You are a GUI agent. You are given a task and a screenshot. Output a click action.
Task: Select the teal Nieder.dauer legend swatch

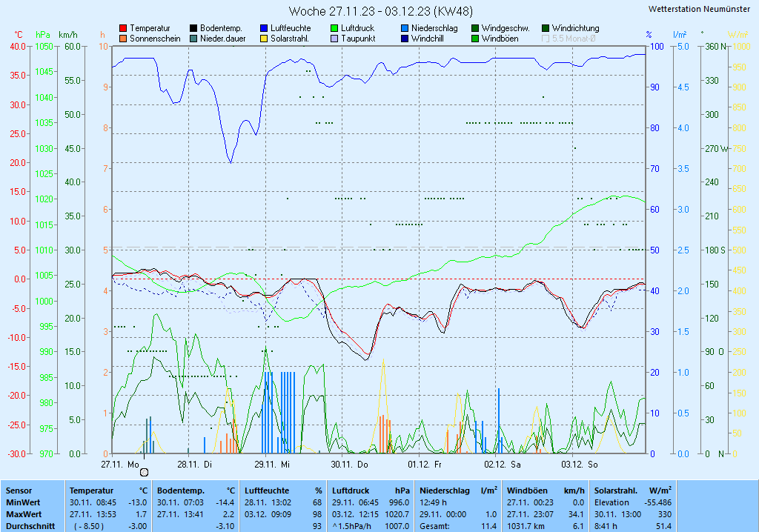point(193,39)
